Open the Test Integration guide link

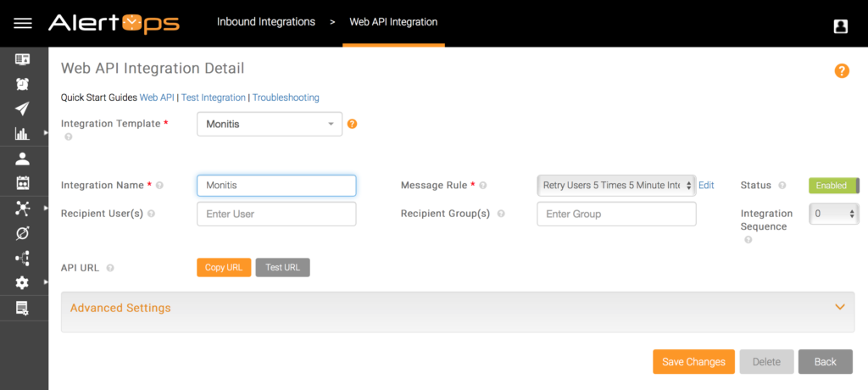click(x=213, y=97)
